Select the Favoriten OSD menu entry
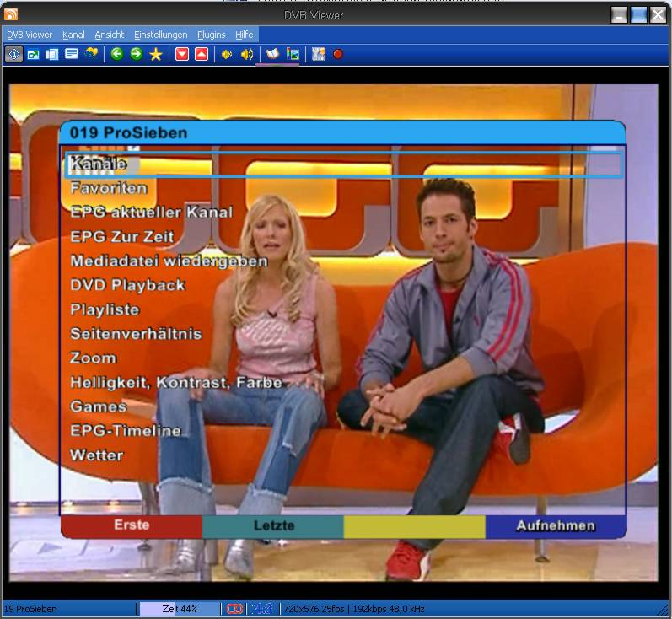This screenshot has width=672, height=619. tap(109, 188)
